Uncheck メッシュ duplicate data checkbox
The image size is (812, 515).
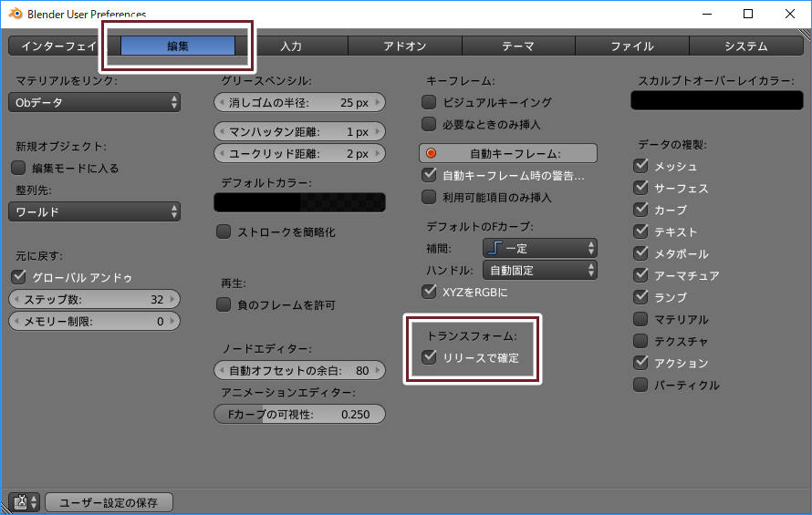640,166
